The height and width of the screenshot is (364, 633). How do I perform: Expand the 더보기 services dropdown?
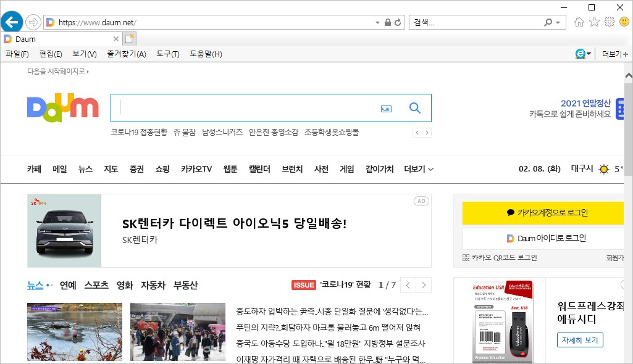coord(419,169)
